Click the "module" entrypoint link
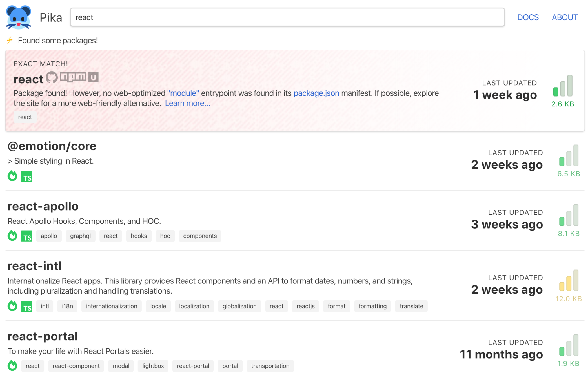Viewport: 588px width, 380px height. (183, 93)
